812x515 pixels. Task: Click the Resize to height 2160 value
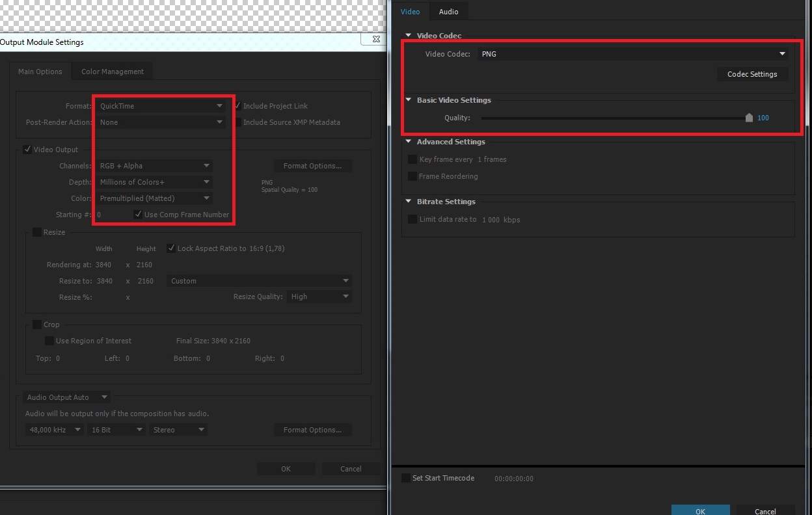click(145, 281)
